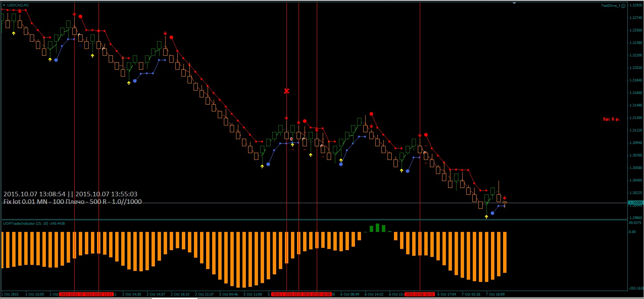This screenshot has width=644, height=299.
Task: Click price level 1.32920 on the scale
Action: click(x=635, y=5)
